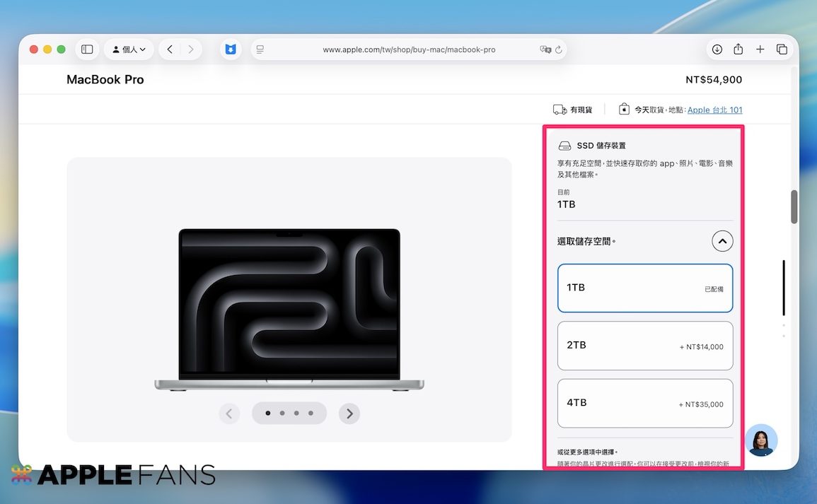The height and width of the screenshot is (504, 817).
Task: Click the translate icon in address bar
Action: click(545, 49)
